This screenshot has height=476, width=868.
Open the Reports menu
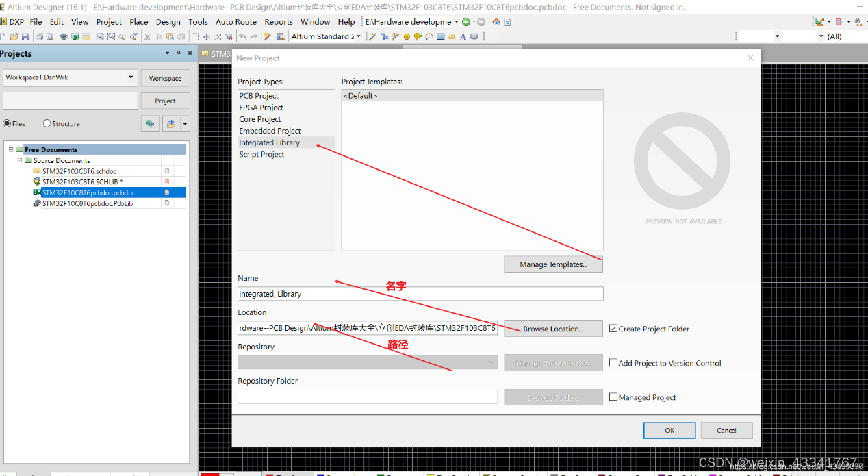click(x=279, y=22)
